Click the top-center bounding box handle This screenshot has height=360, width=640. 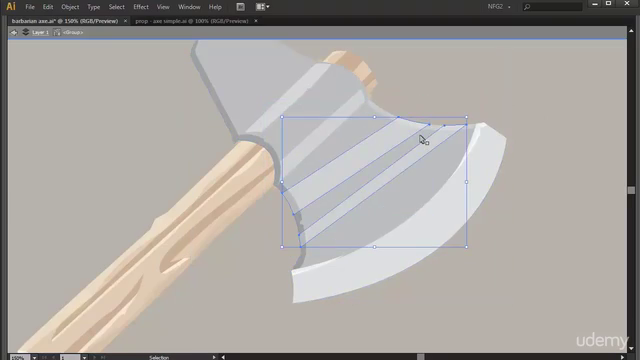click(374, 117)
